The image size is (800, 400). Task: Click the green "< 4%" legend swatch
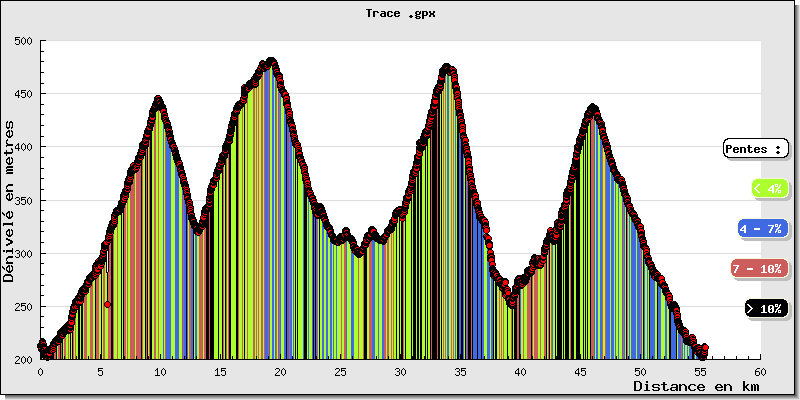click(766, 189)
